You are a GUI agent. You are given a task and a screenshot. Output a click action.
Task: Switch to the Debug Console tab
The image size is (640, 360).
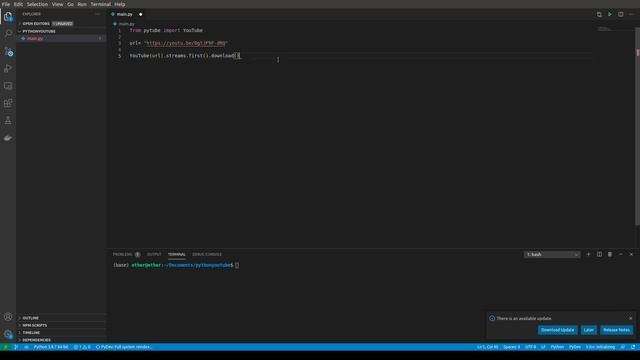[207, 254]
